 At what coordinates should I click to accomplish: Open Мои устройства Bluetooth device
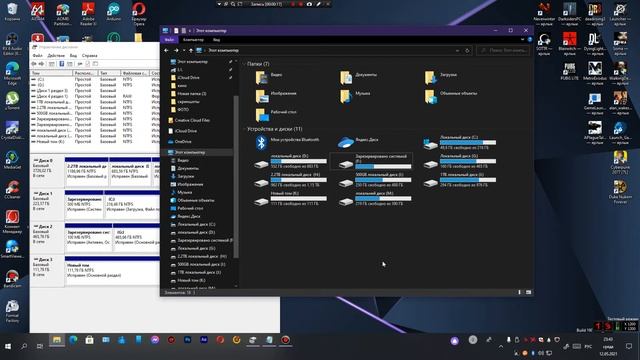tap(287, 142)
